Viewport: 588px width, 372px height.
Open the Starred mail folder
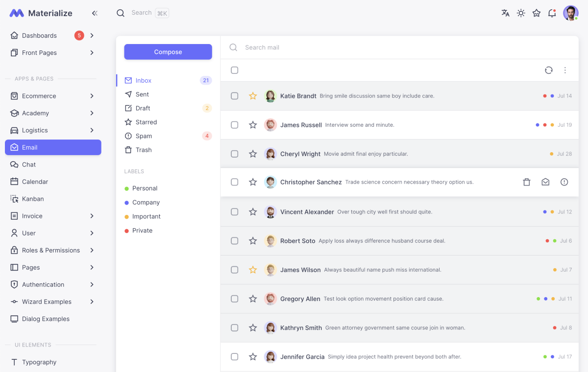click(145, 122)
